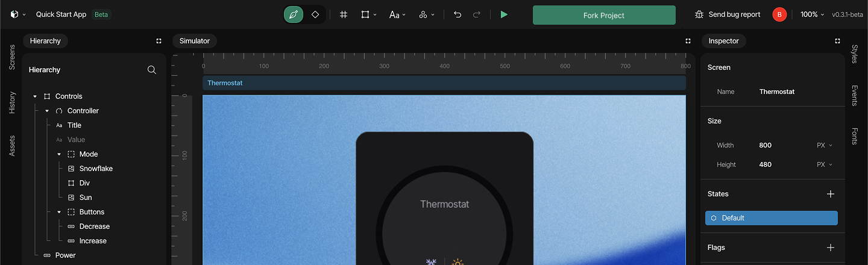Image resolution: width=868 pixels, height=265 pixels.
Task: Select the greyed Value item
Action: 76,140
